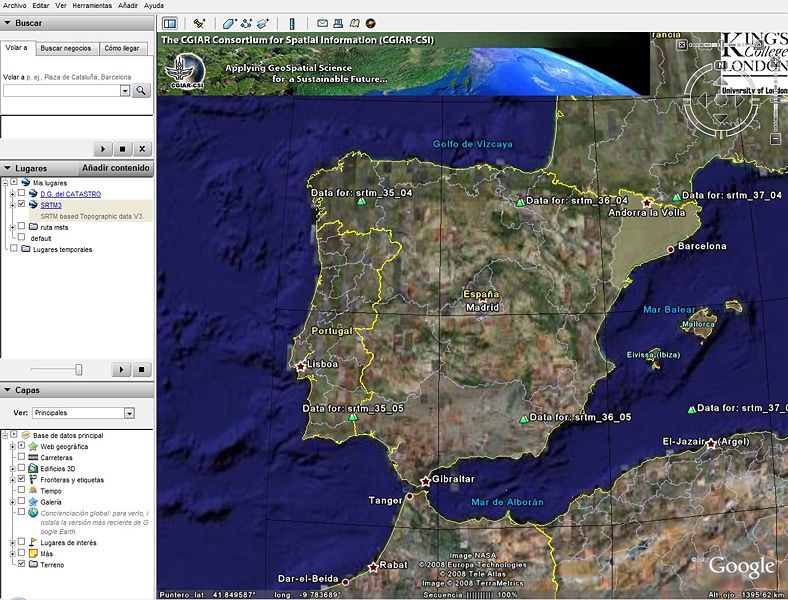788x600 pixels.
Task: Open the ruler measurement tool
Action: (292, 23)
